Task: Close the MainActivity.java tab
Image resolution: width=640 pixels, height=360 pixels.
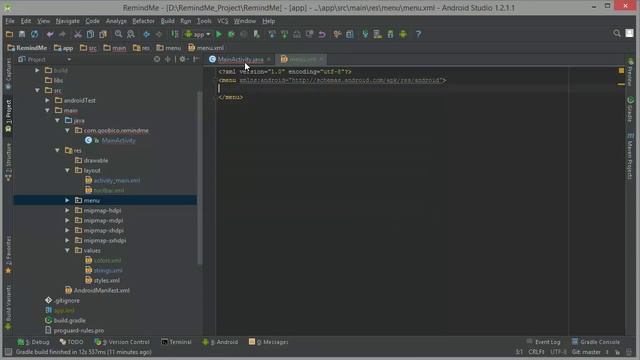Action: 269,60
